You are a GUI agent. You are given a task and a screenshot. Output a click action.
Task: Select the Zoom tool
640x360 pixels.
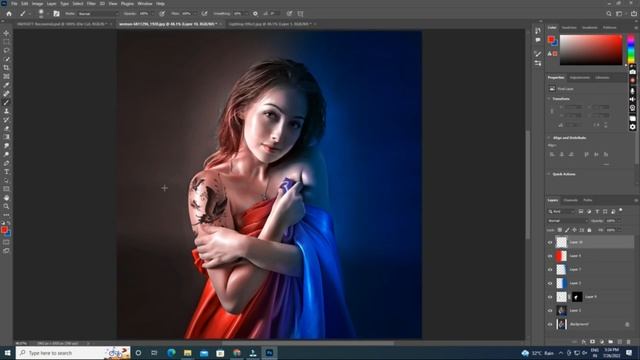[x=6, y=207]
